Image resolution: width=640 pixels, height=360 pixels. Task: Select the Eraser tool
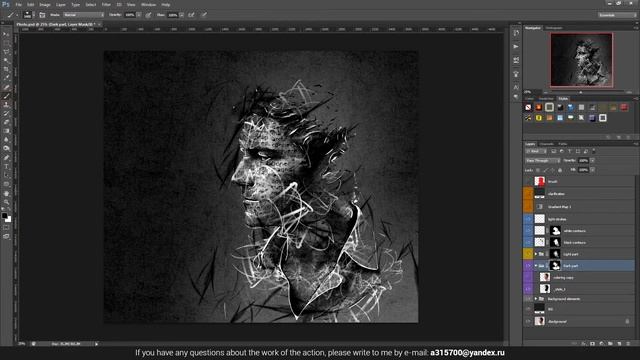(6, 122)
